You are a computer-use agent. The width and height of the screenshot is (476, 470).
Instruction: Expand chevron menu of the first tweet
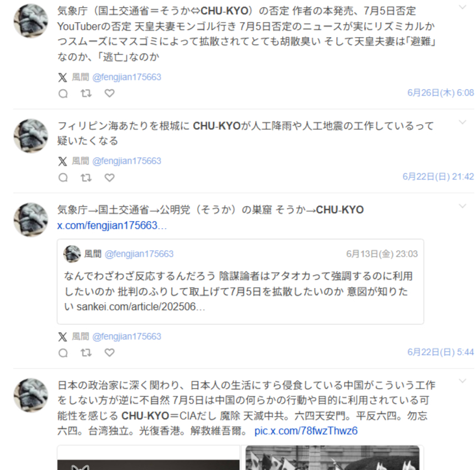point(462,7)
